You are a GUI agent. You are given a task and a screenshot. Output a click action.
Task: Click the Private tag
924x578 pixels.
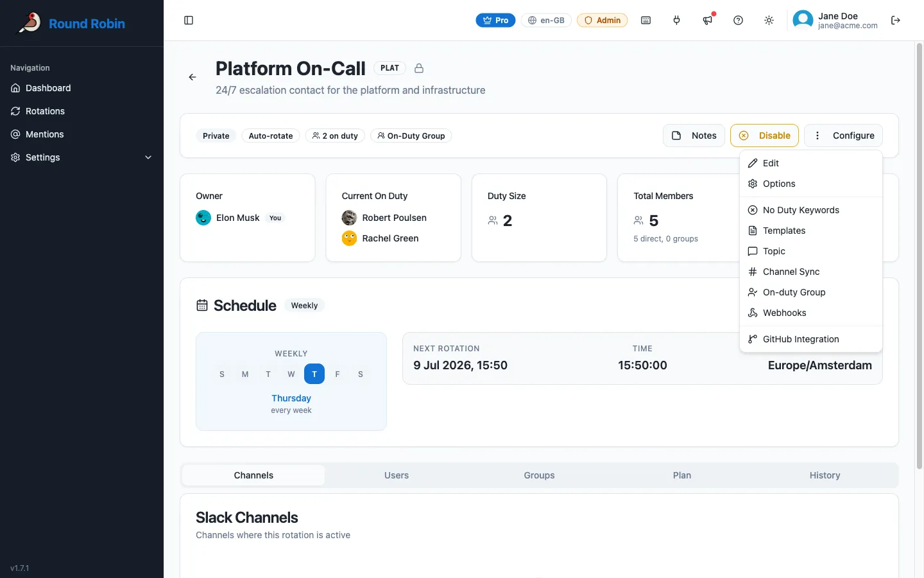point(216,136)
